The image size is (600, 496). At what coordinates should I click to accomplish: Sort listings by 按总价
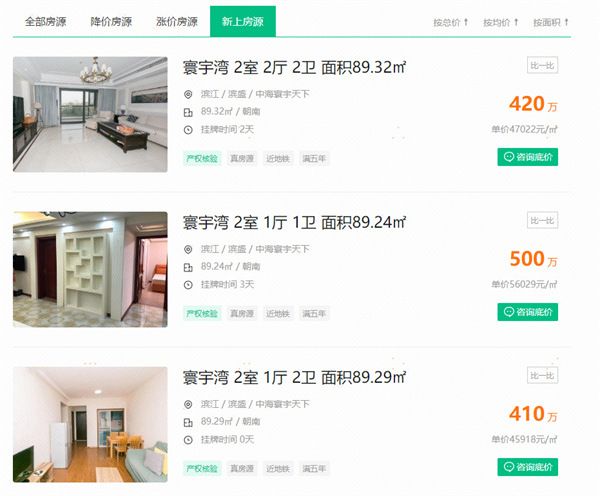pos(451,22)
